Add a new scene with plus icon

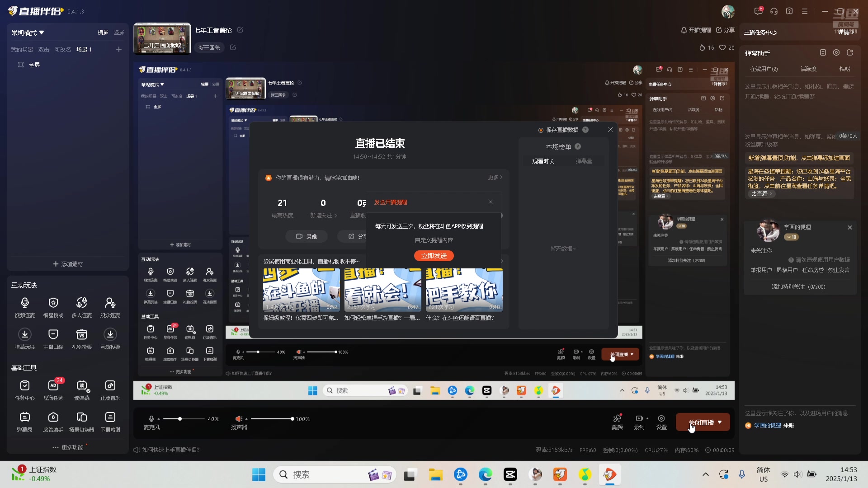tap(119, 50)
